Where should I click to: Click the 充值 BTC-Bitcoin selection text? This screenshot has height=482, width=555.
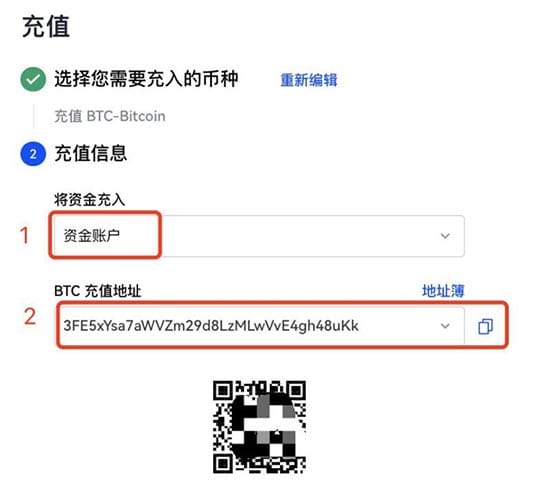pos(110,116)
